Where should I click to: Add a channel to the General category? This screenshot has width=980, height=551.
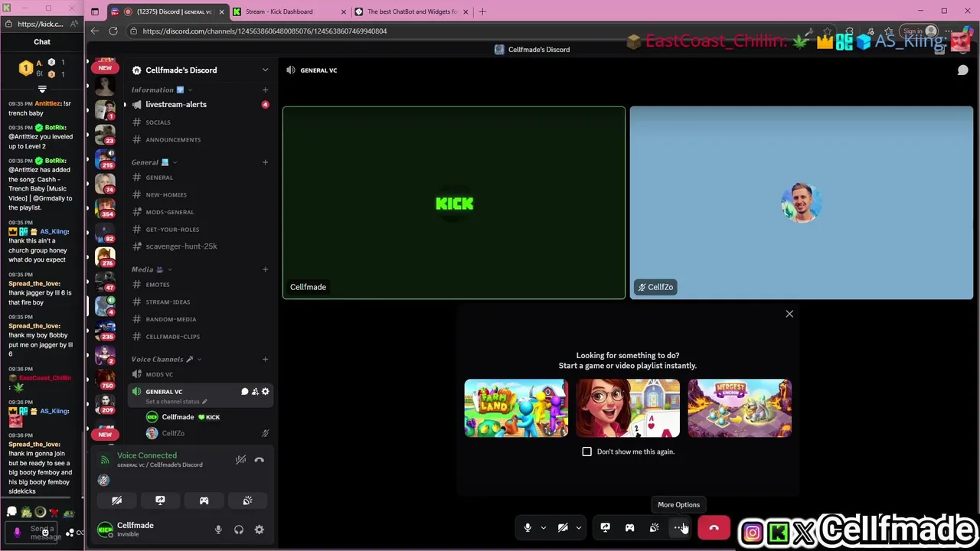click(x=266, y=162)
